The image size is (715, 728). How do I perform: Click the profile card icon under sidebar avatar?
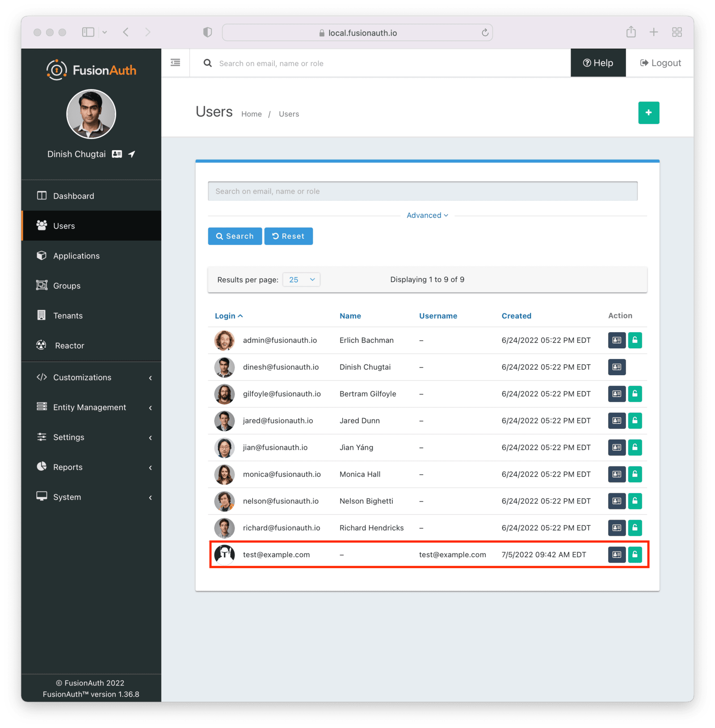117,154
